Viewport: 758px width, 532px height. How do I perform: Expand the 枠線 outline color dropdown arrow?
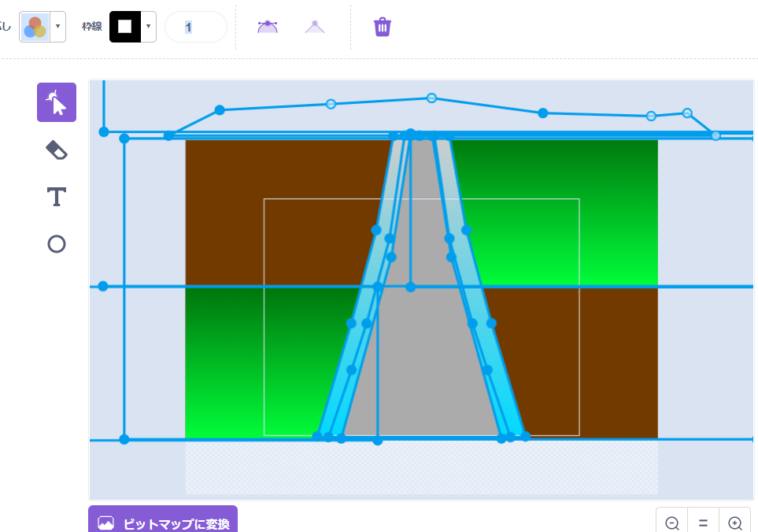(x=148, y=27)
